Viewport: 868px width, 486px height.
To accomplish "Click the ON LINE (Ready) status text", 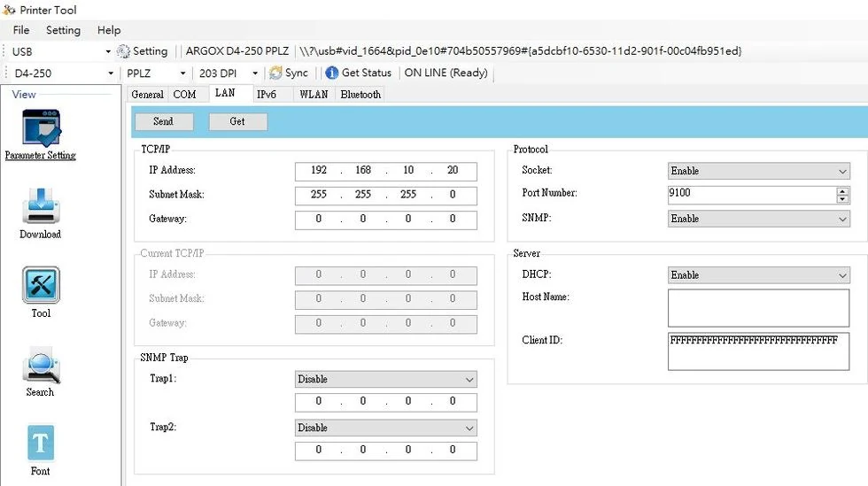I will tap(446, 73).
